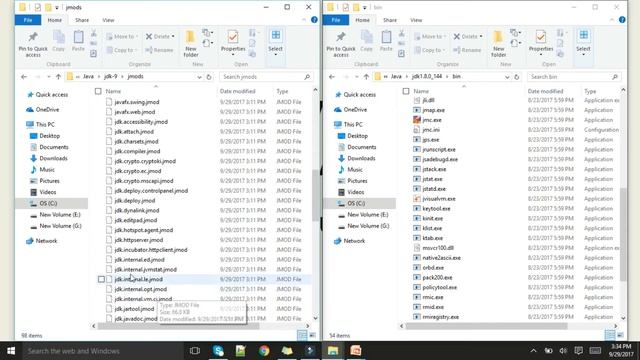Open the Action Center notification icon
640x360 pixels.
point(578,351)
